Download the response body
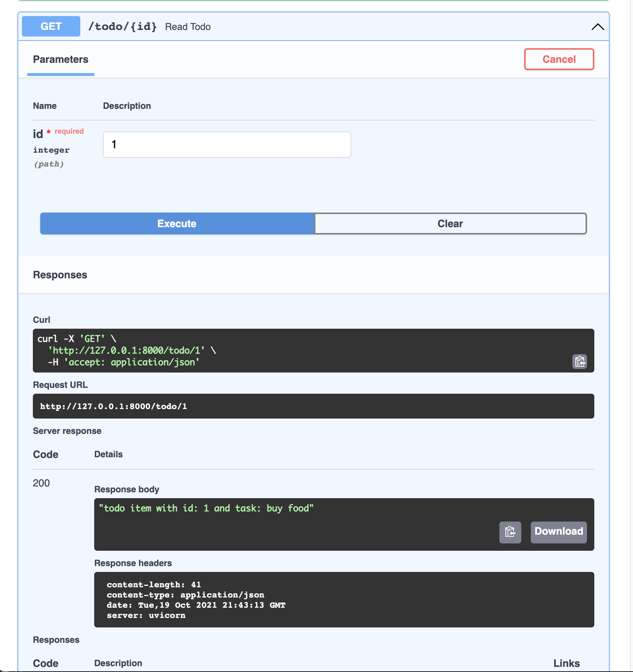The image size is (633, 672). [x=558, y=532]
